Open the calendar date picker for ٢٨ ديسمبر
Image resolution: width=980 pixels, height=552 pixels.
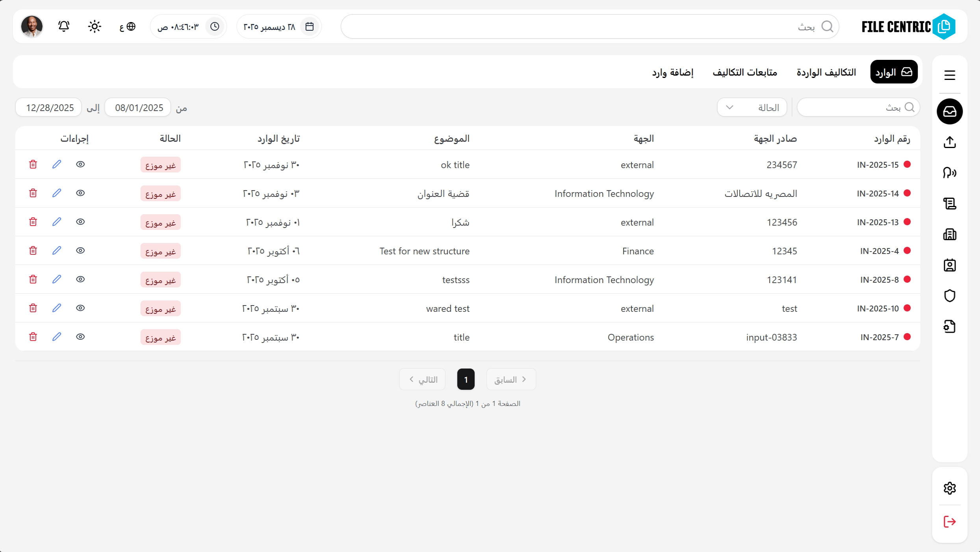310,26
